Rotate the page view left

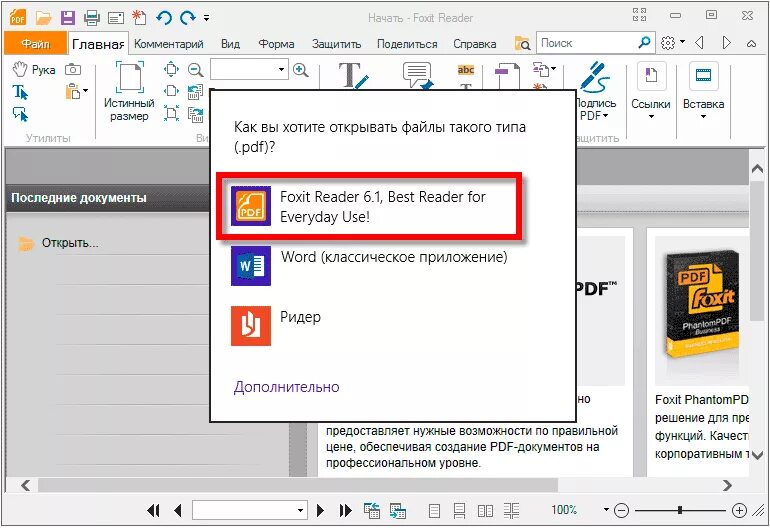195,92
